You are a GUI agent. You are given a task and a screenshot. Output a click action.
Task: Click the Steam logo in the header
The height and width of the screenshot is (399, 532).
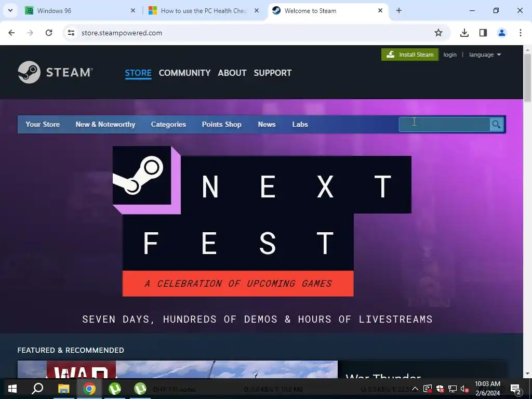coord(55,72)
